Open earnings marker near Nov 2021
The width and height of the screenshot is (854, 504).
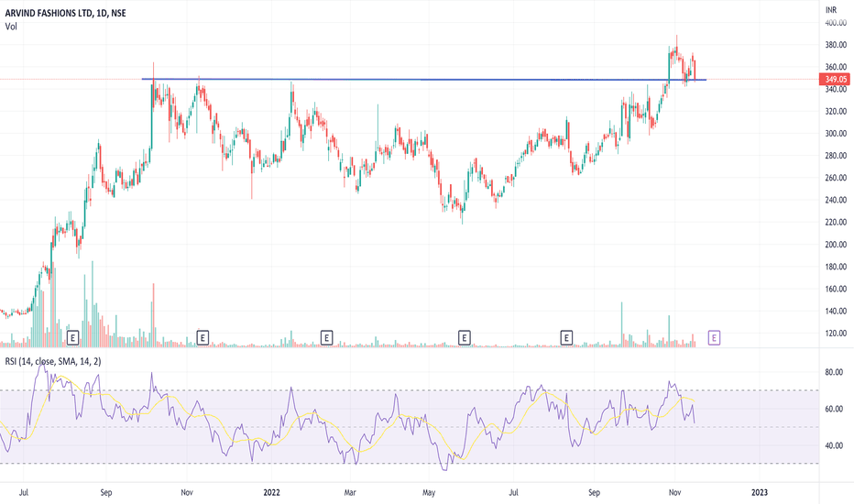(x=203, y=338)
